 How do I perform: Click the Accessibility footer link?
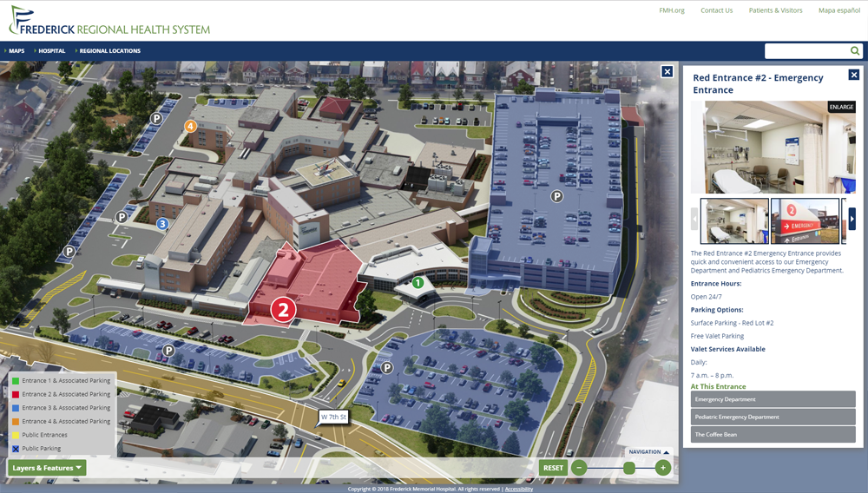point(519,490)
